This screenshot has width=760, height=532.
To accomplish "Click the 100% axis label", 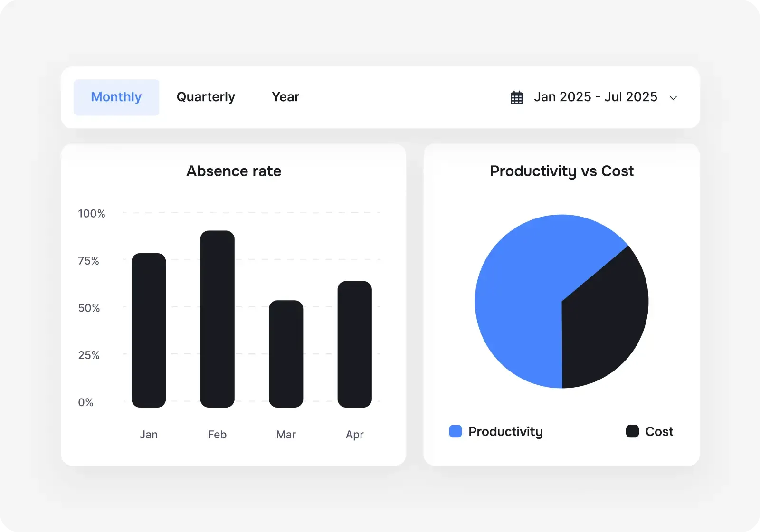I will tap(91, 214).
